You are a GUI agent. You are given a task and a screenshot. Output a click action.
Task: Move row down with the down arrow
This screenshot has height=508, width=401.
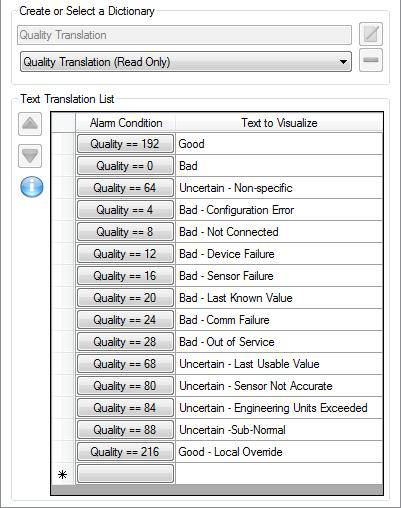pos(30,156)
